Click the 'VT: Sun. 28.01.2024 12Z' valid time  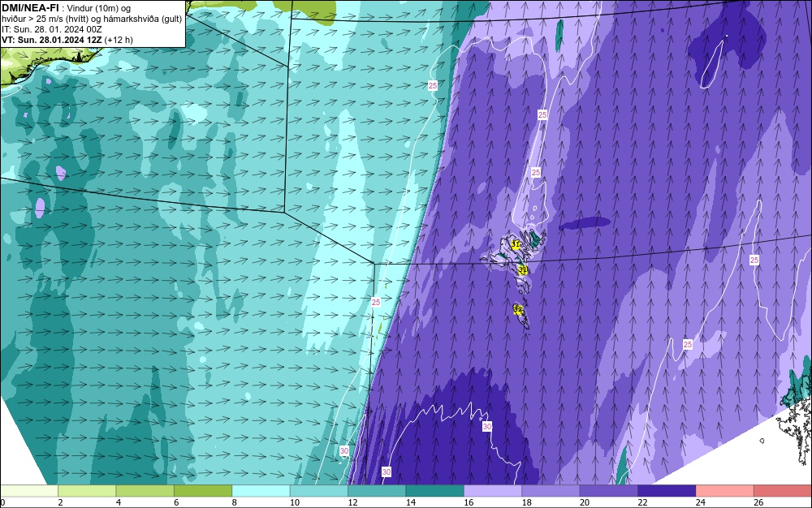click(x=52, y=40)
